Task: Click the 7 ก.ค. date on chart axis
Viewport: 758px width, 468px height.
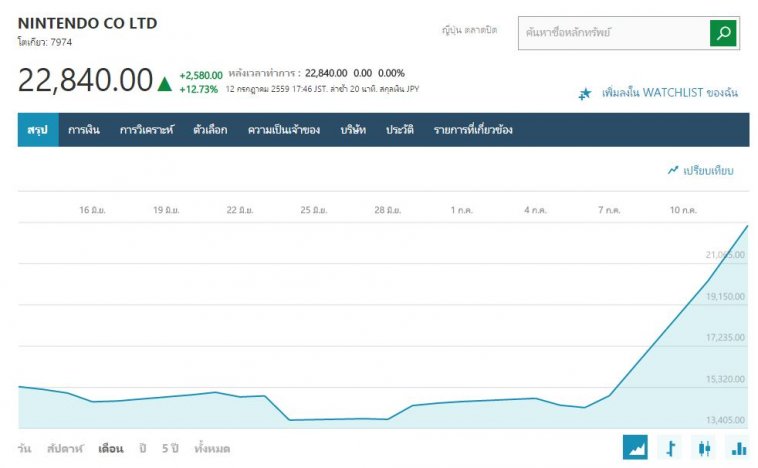Action: pyautogui.click(x=609, y=210)
